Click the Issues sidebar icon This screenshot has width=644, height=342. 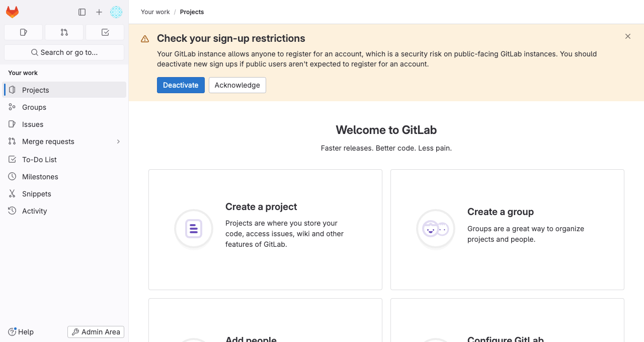click(x=12, y=124)
